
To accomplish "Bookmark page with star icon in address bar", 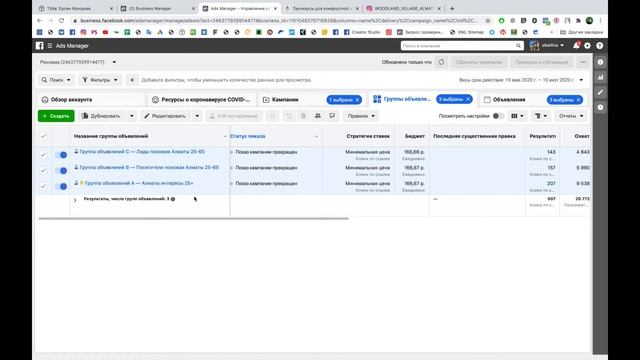I will tap(488, 20).
